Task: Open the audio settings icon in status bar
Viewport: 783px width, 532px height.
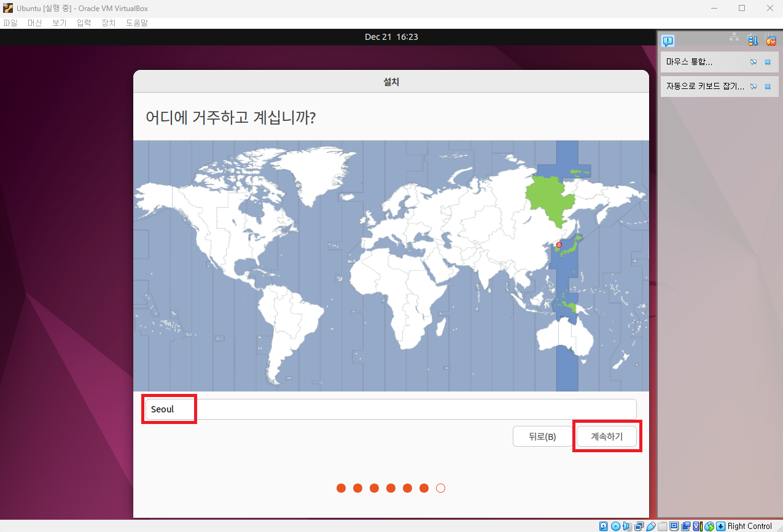Action: coord(627,526)
